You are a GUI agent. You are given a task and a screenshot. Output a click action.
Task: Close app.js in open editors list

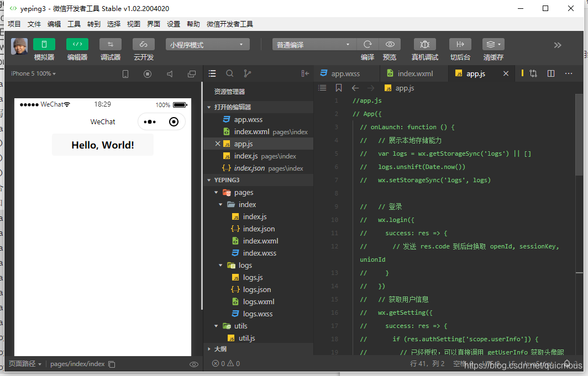[218, 144]
